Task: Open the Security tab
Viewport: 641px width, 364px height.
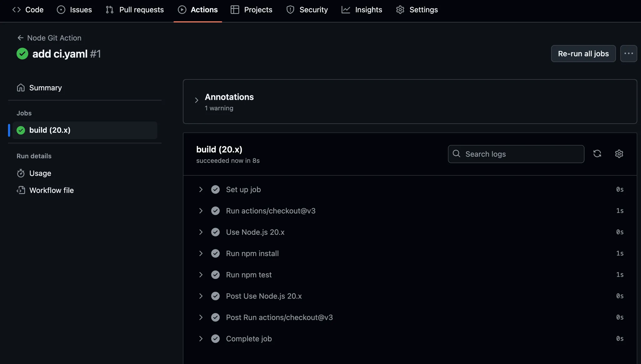Action: pyautogui.click(x=307, y=10)
